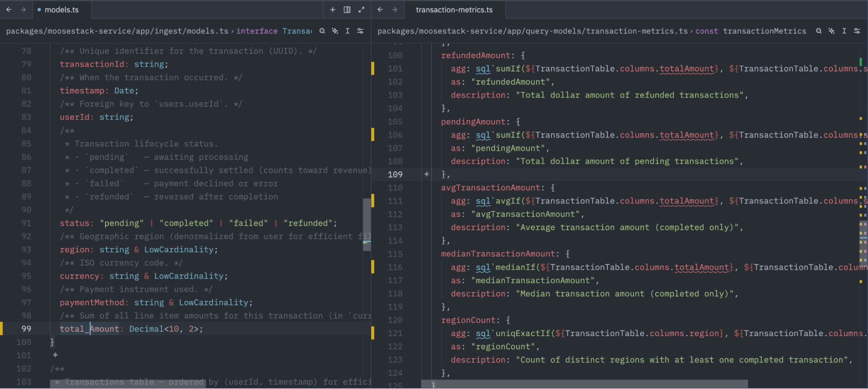Click sparkle assist icon in transaction-metrics.ts toolbar
868x389 pixels.
[x=831, y=31]
